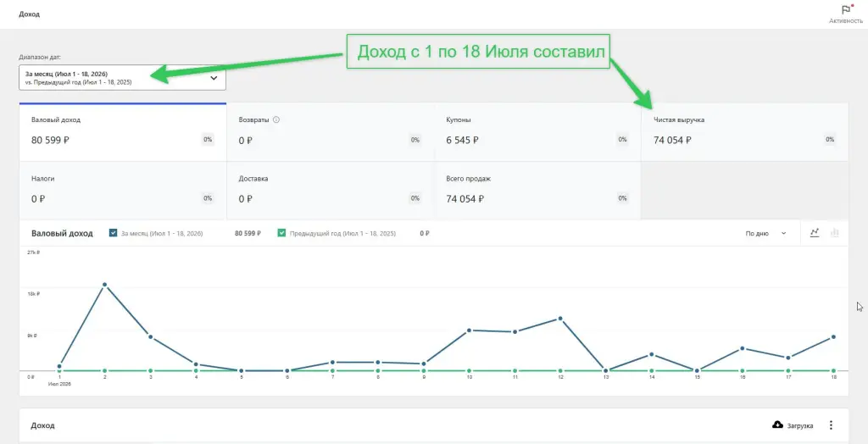
Task: Select the Возвраты summary tab
Action: [x=331, y=132]
